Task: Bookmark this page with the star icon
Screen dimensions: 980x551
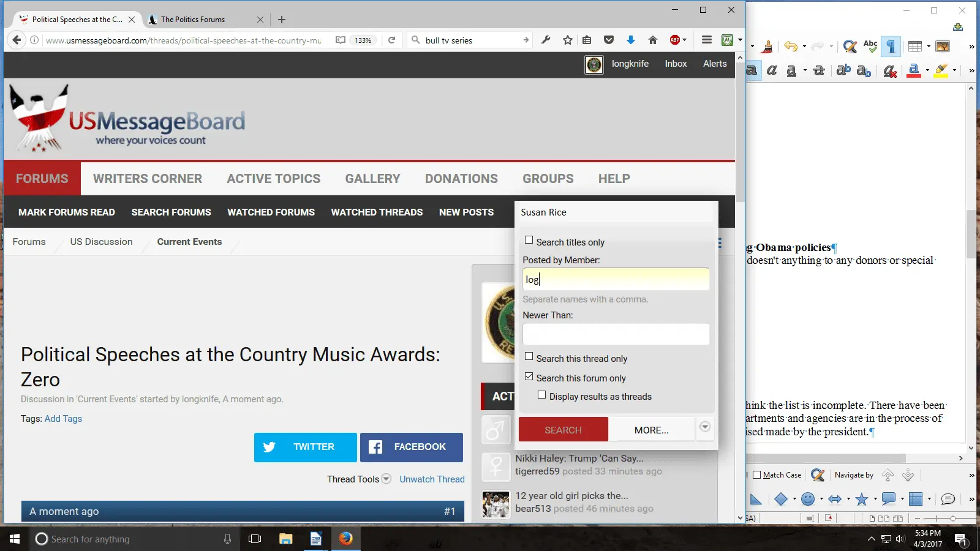Action: pos(568,40)
